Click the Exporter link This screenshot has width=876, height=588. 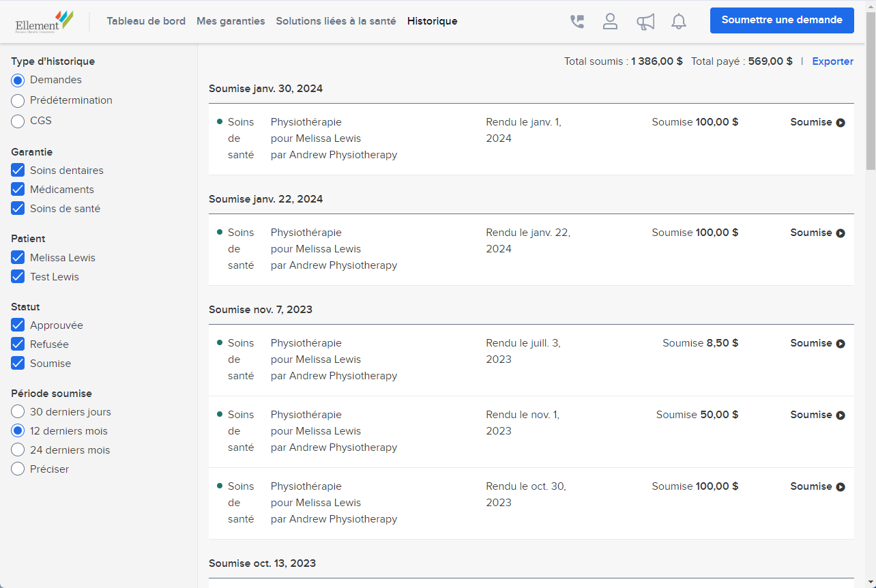(x=832, y=61)
